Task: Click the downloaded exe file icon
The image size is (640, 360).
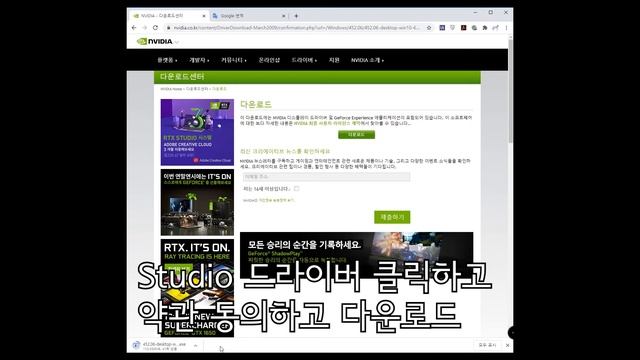Action: coord(136,345)
